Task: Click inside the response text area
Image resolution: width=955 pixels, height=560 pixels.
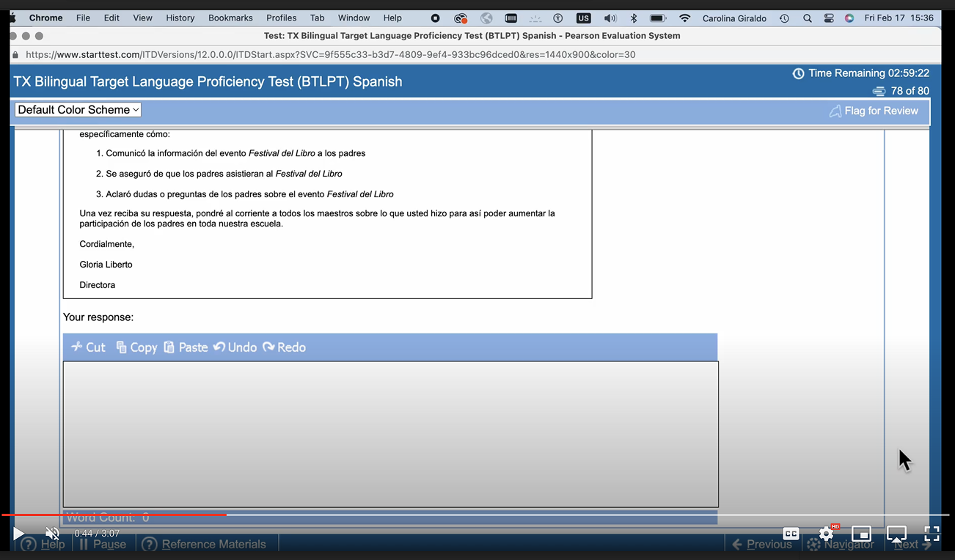Action: point(390,434)
